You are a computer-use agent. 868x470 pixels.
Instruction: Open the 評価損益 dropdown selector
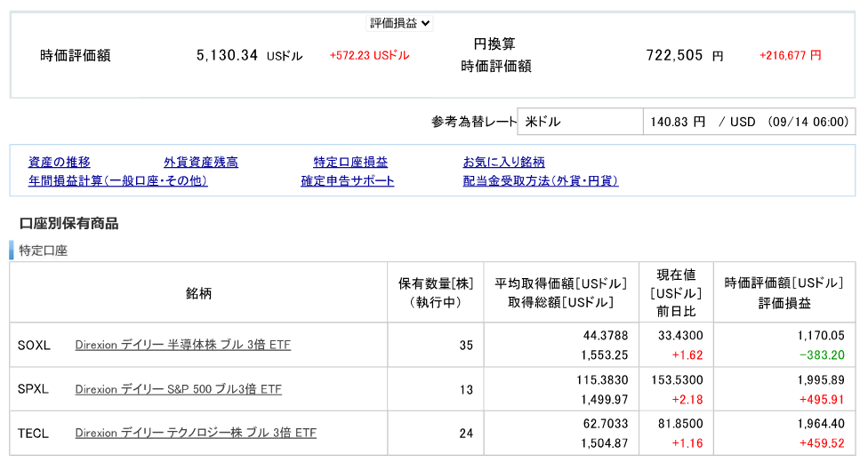pos(399,23)
